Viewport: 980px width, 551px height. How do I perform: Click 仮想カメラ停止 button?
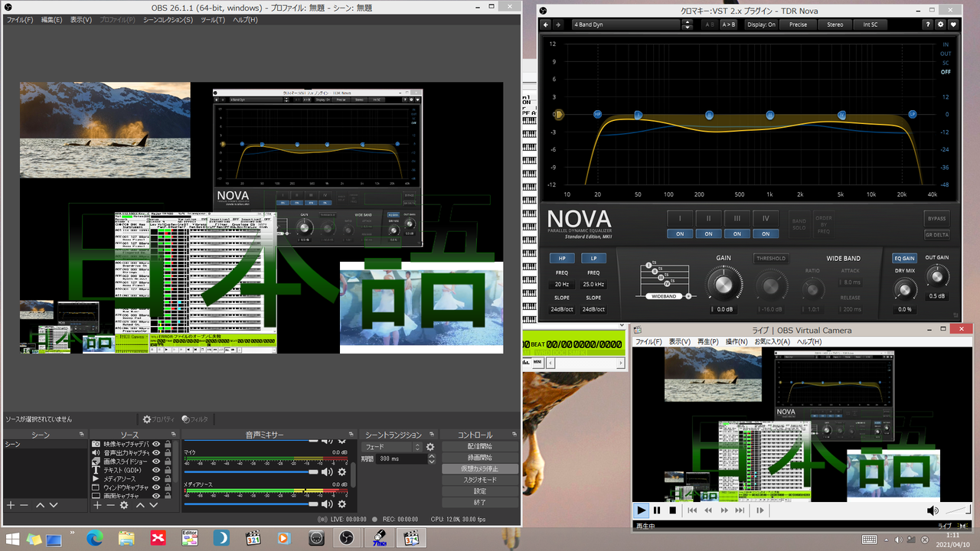[x=480, y=468]
